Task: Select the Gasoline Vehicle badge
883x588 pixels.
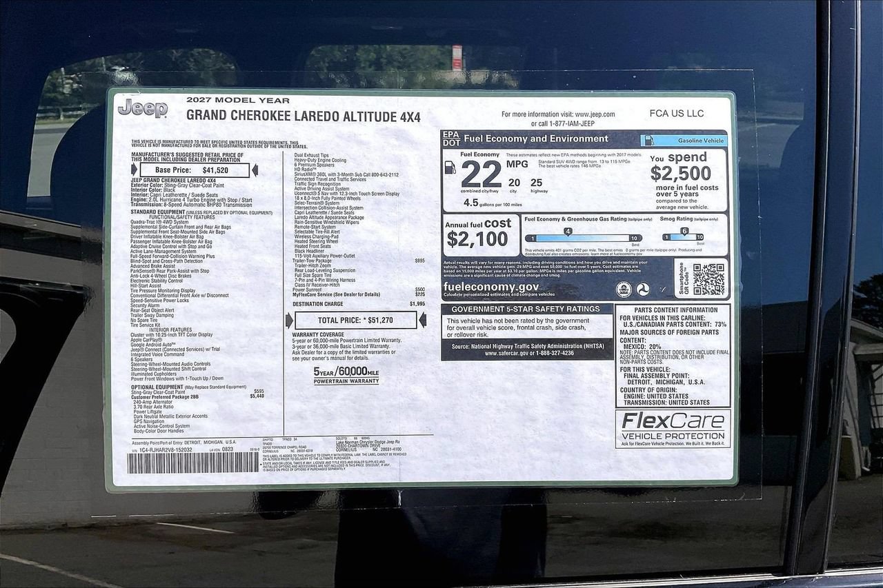Action: (683, 140)
